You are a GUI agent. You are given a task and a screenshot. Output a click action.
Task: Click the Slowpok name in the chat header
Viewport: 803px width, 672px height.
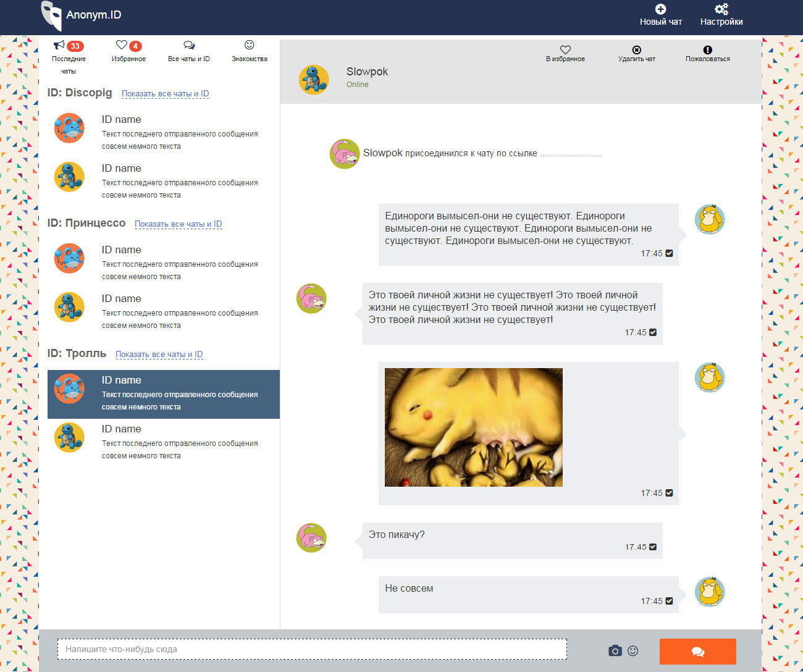point(367,72)
